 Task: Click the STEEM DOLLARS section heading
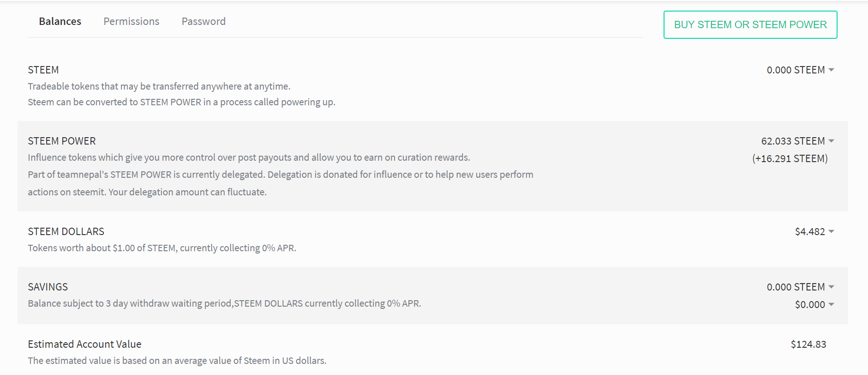[66, 231]
